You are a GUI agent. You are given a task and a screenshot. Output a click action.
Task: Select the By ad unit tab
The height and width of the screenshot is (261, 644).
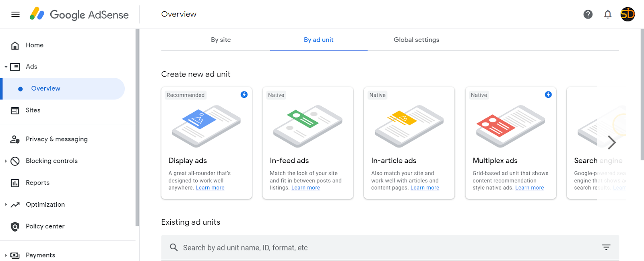coord(318,40)
